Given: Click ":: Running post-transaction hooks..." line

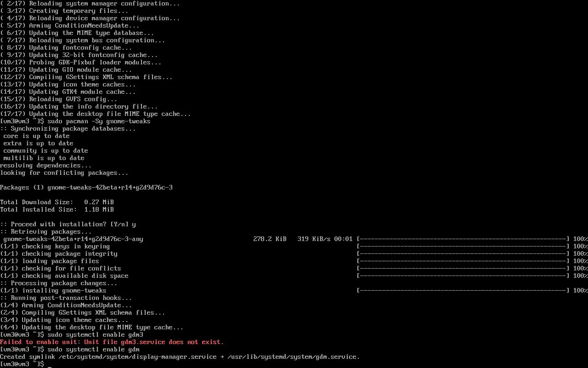Looking at the screenshot, I should (x=66, y=298).
